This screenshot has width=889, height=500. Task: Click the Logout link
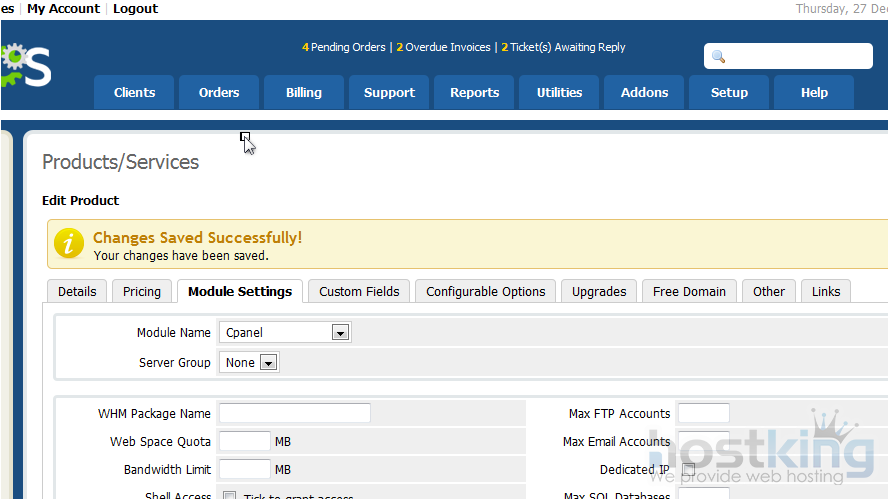136,9
